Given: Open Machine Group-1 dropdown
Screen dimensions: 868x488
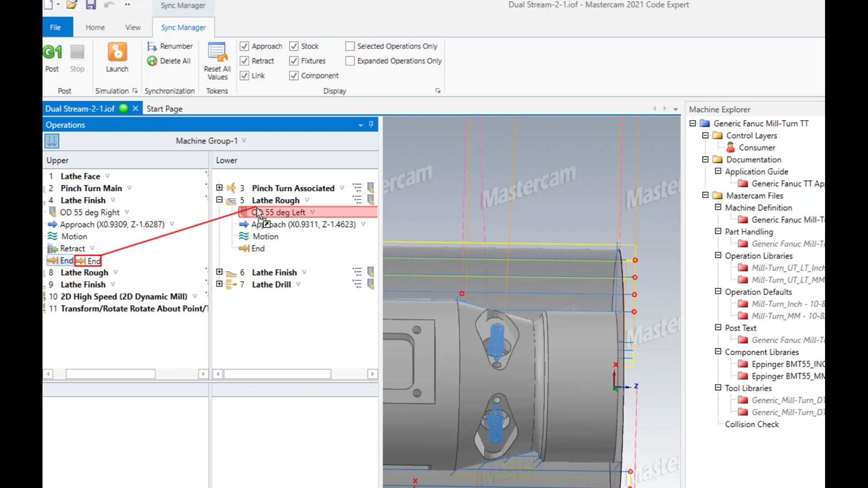Looking at the screenshot, I should pos(244,141).
